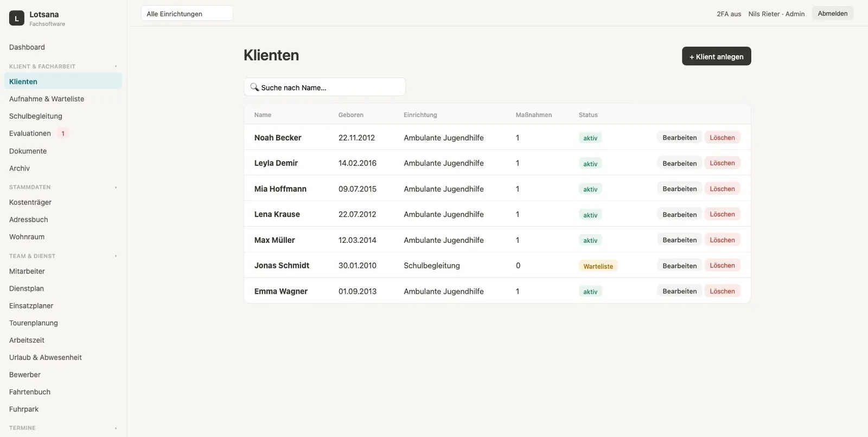Screen dimensions: 868x437
Task: Delete Max Müller with Löschen
Action: pos(722,240)
